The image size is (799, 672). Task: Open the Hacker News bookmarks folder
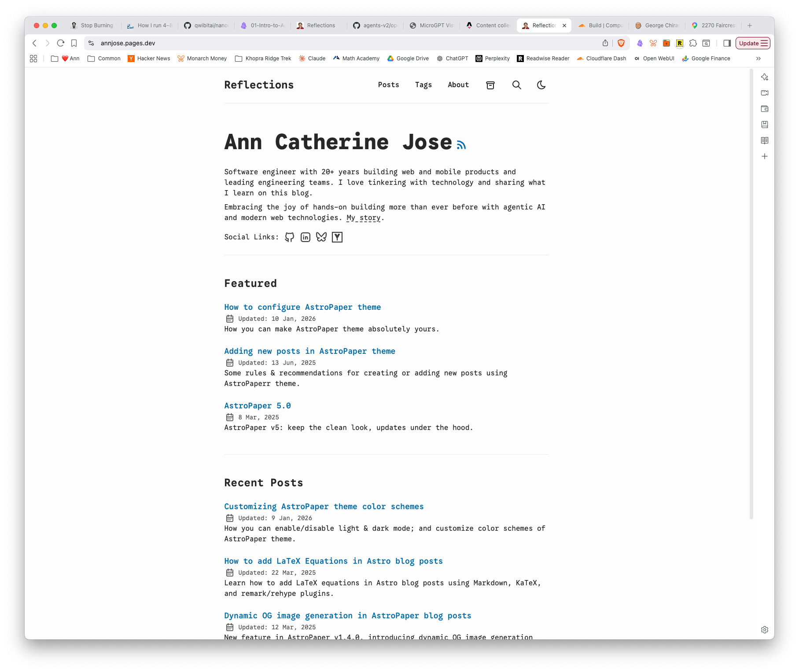click(149, 58)
